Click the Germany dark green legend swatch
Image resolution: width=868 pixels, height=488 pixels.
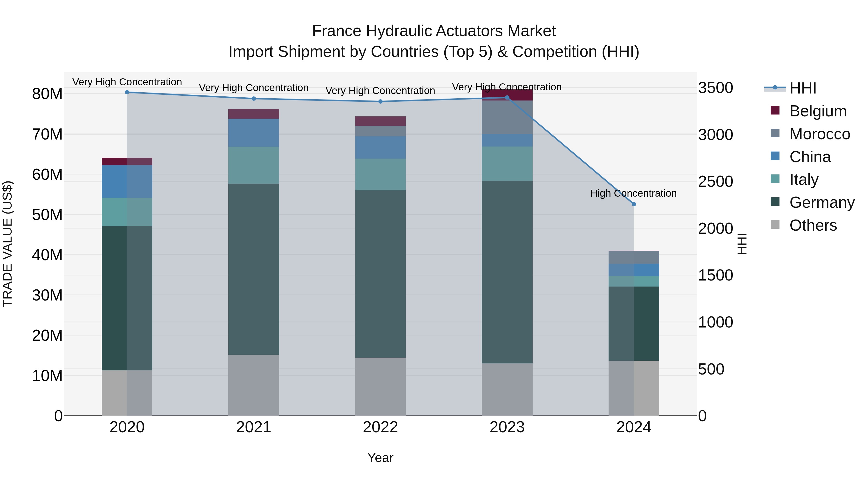pos(775,201)
